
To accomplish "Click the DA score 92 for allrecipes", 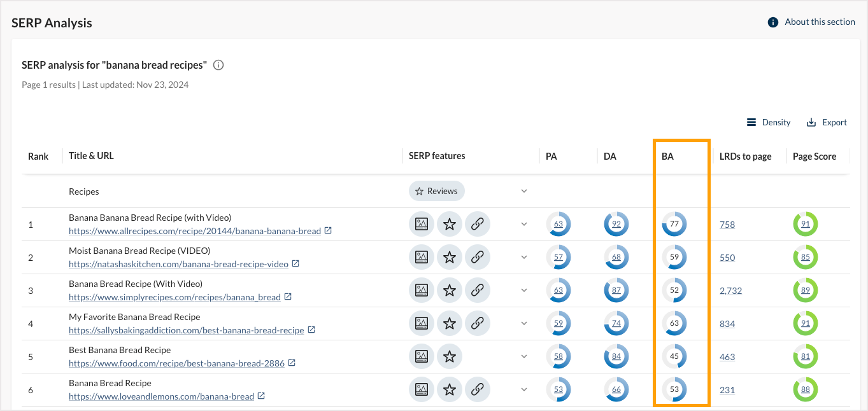I will click(x=616, y=224).
